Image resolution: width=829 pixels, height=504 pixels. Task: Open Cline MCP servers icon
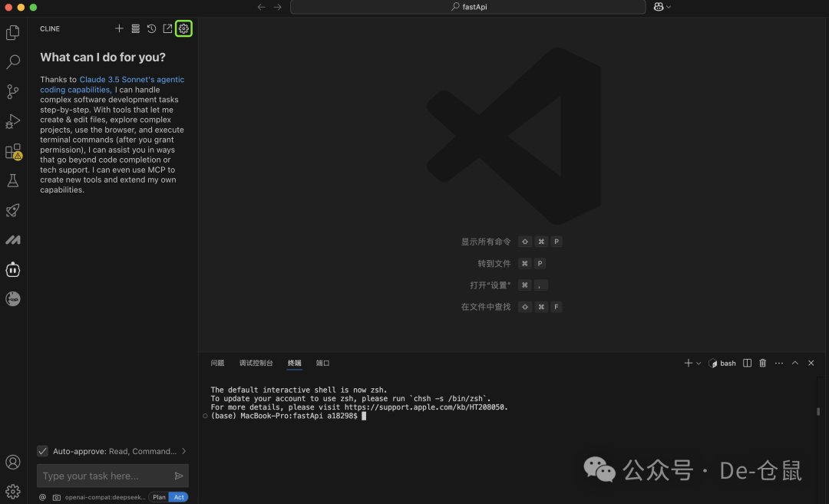(x=135, y=28)
